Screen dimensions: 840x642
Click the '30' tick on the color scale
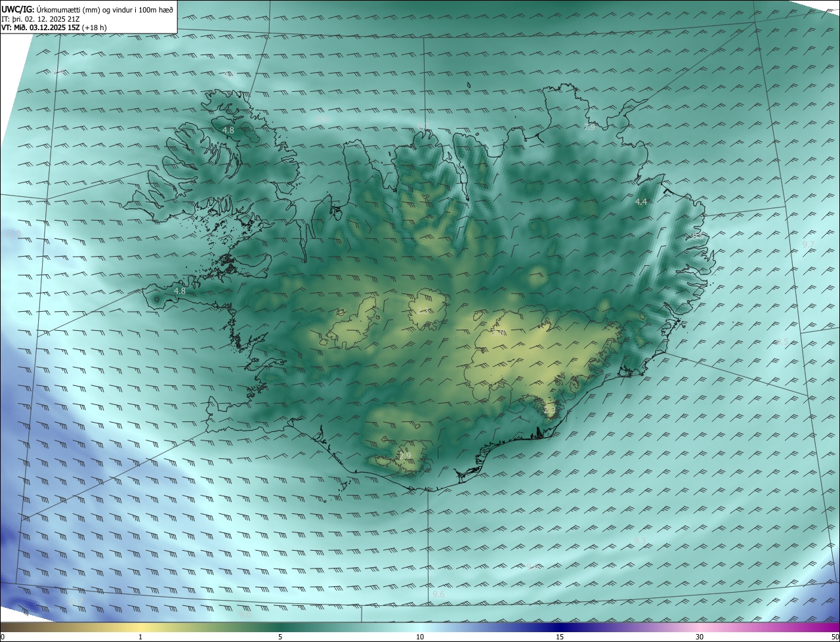point(700,637)
